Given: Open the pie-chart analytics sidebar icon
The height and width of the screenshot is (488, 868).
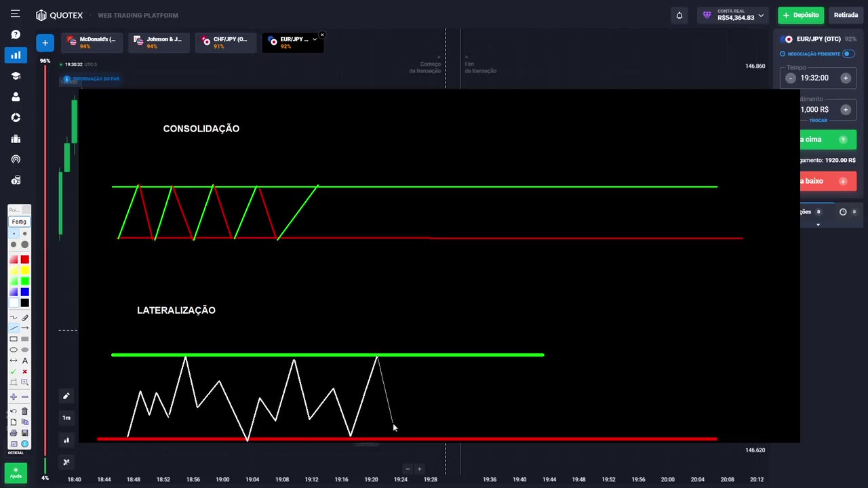Looking at the screenshot, I should (16, 117).
